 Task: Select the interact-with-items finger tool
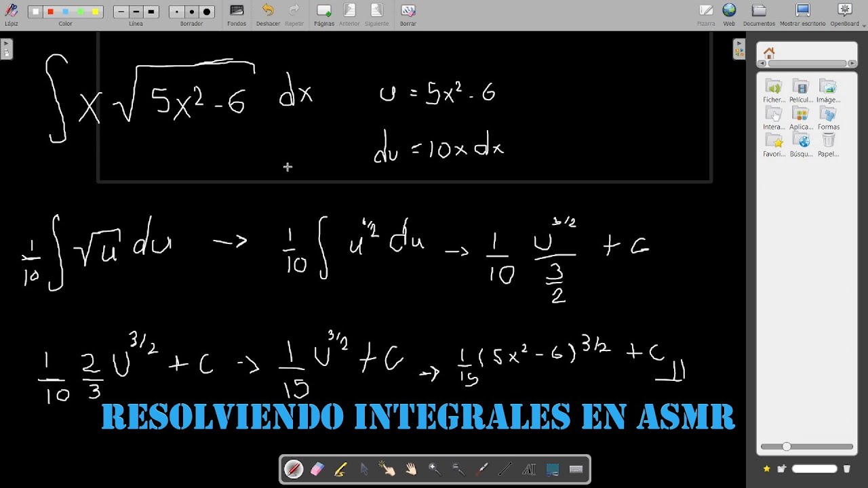coord(387,469)
